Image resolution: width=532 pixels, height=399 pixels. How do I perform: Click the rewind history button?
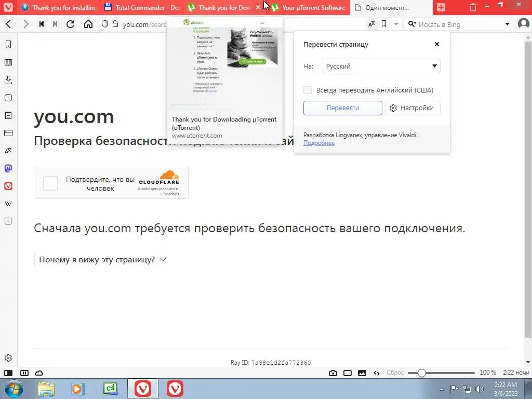click(x=42, y=24)
